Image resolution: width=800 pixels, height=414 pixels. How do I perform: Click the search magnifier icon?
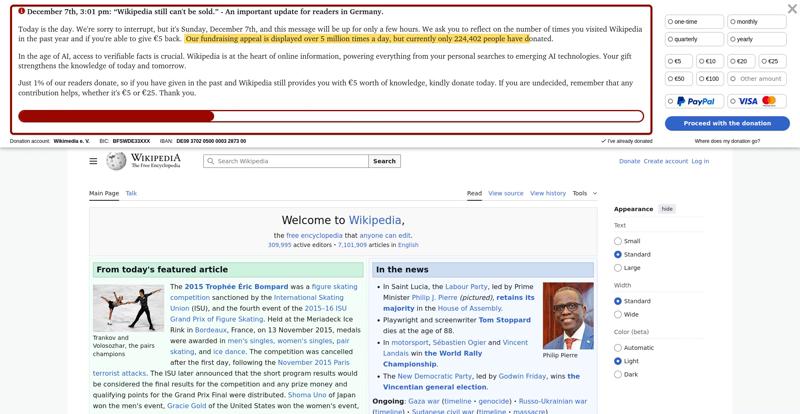click(211, 161)
